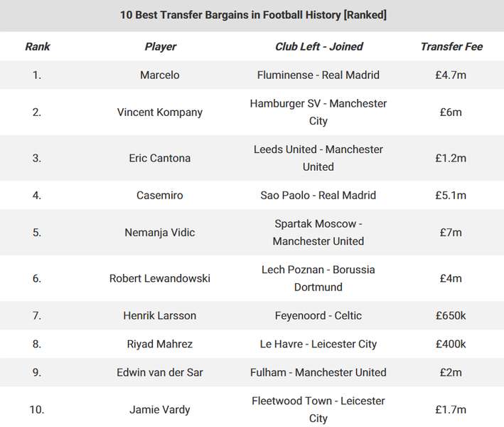Select the Marcelo player cell
The image size is (504, 427).
pyautogui.click(x=160, y=75)
